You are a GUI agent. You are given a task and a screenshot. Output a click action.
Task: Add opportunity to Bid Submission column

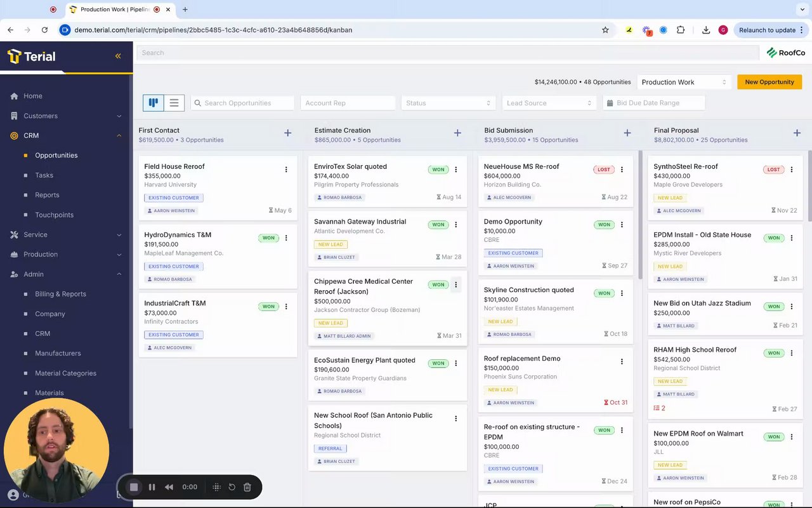(x=627, y=133)
